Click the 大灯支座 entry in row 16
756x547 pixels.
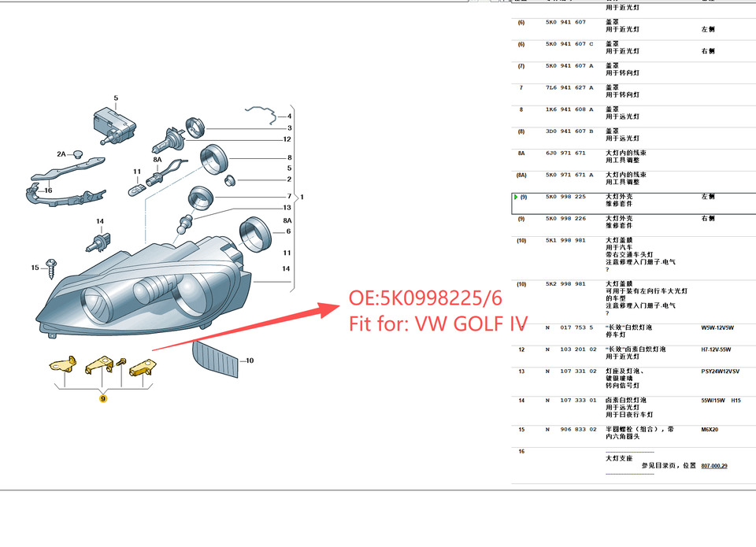click(619, 458)
